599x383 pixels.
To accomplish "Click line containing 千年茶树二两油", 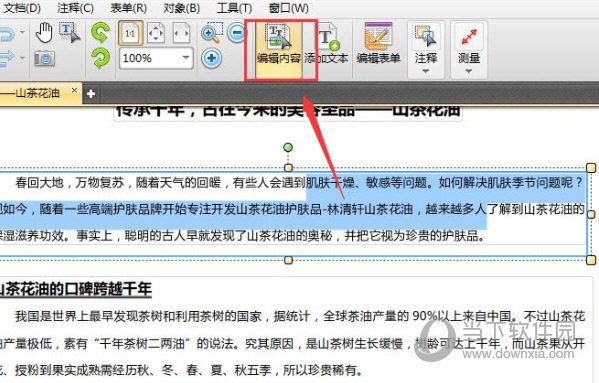I will point(292,344).
